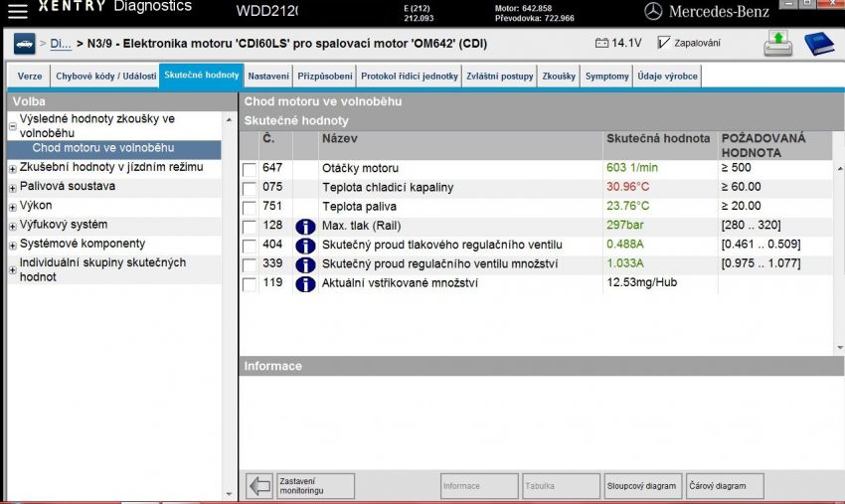Viewport: 845px width, 504px height.
Task: Click the Tabulka button
Action: coord(561,486)
